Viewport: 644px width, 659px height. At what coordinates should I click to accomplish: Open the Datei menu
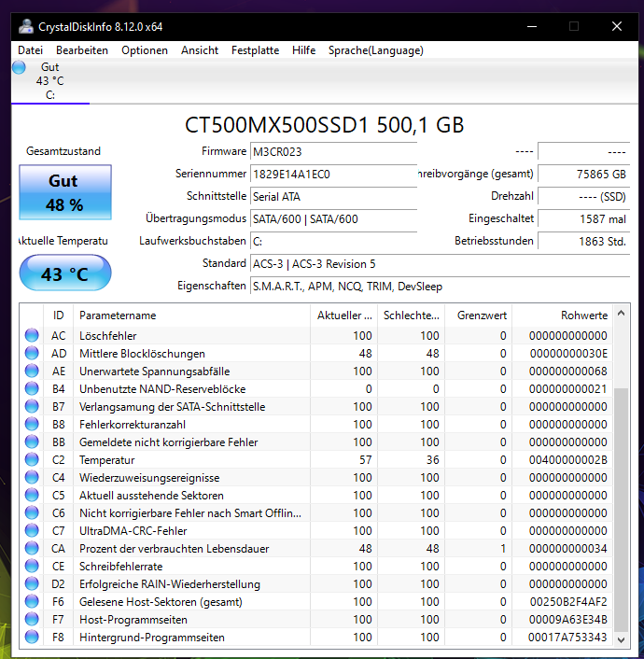[30, 50]
